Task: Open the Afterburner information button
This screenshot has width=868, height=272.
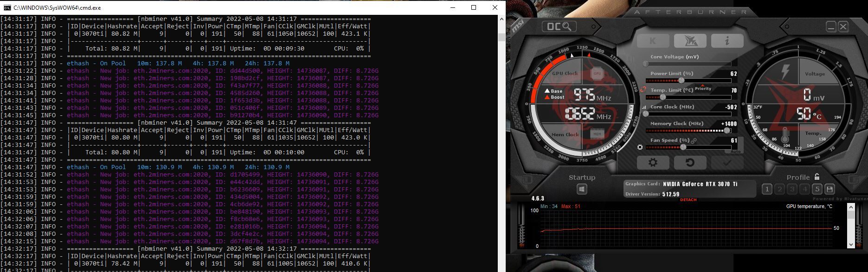Action: 727,40
